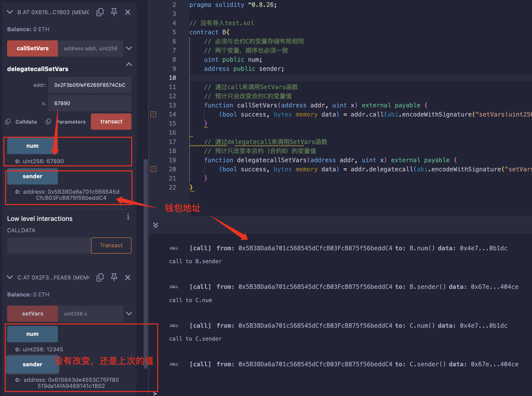532x396 pixels.
Task: Expand the C.num() call log entry
Action: pos(339,326)
